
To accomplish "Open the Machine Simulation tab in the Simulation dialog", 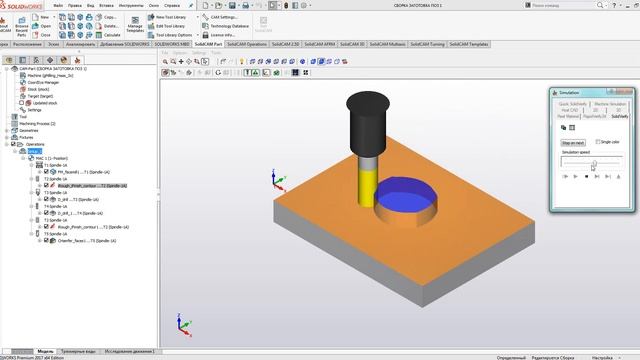I will [610, 104].
